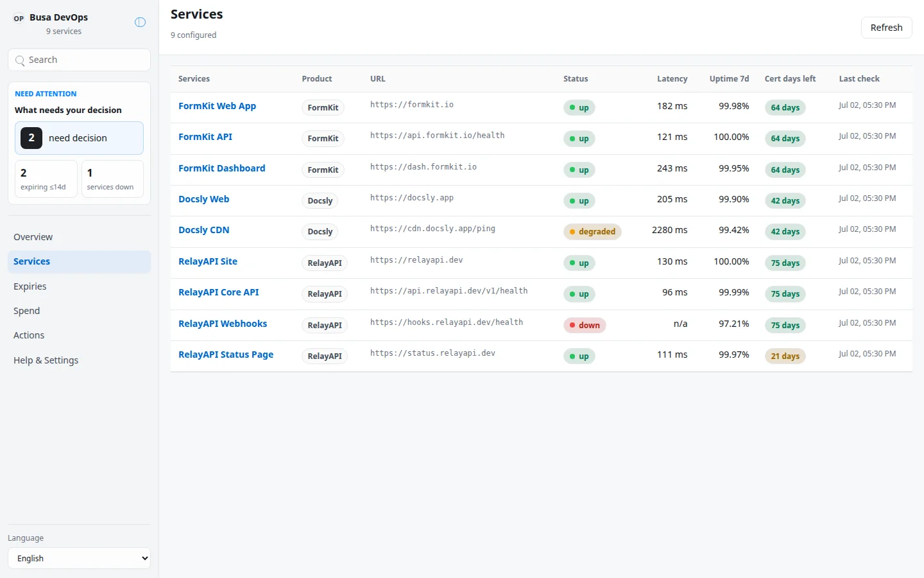The width and height of the screenshot is (924, 578).
Task: Open RelayAPI Webhooks service link
Action: pos(223,324)
